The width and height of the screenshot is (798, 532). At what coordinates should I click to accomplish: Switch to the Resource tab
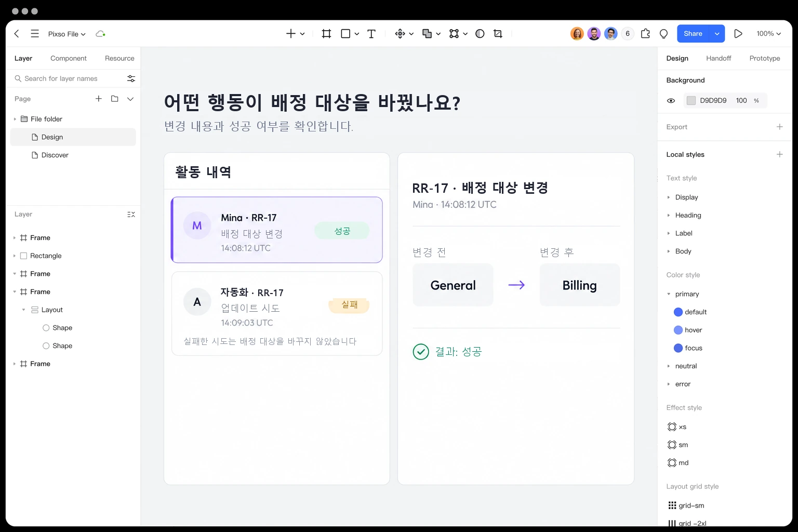tap(119, 58)
